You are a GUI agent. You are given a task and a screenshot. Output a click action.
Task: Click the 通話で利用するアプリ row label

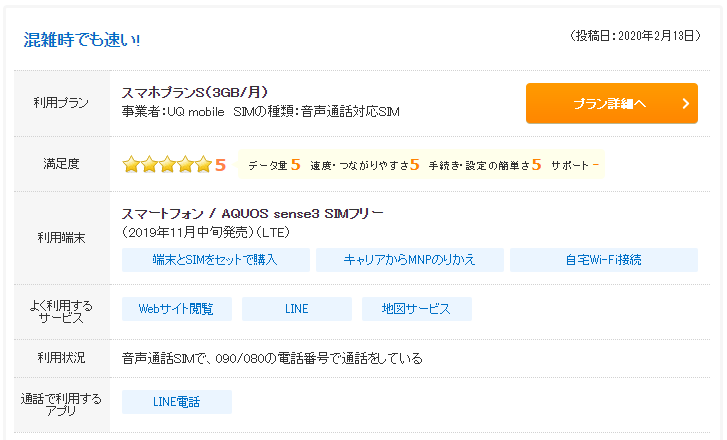click(61, 405)
